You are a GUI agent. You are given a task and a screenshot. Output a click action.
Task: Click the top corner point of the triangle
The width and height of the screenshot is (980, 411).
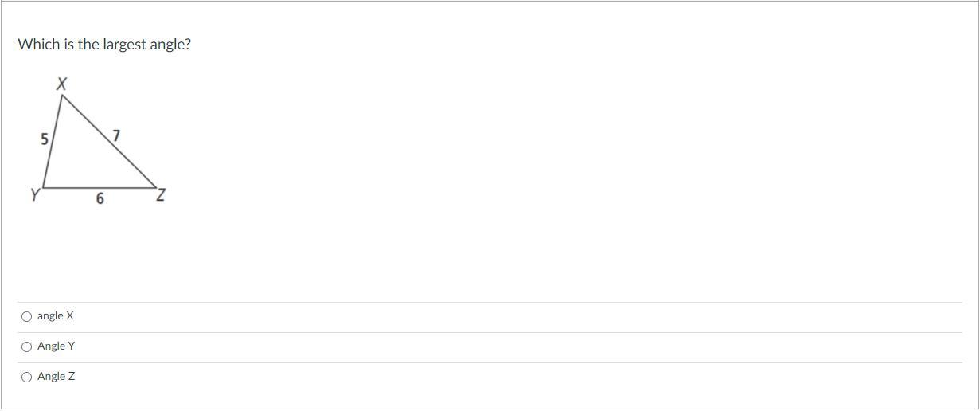click(x=62, y=96)
